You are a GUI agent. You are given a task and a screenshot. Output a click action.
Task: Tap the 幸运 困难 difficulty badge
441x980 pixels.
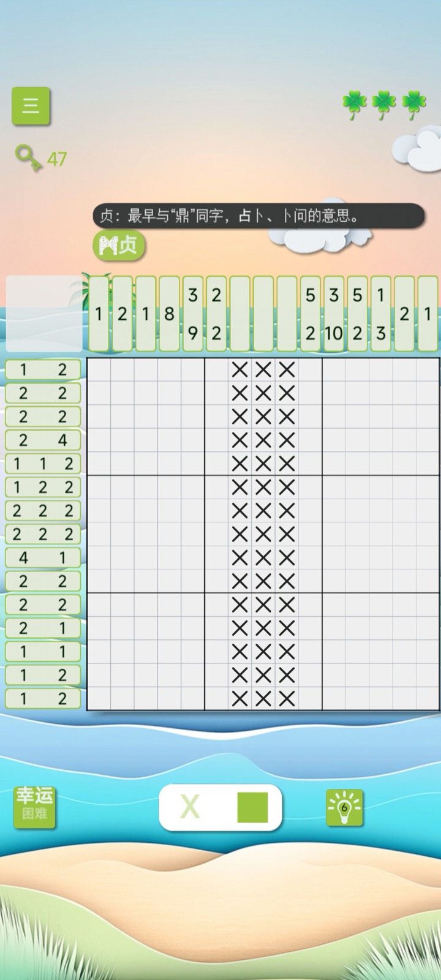(x=35, y=807)
